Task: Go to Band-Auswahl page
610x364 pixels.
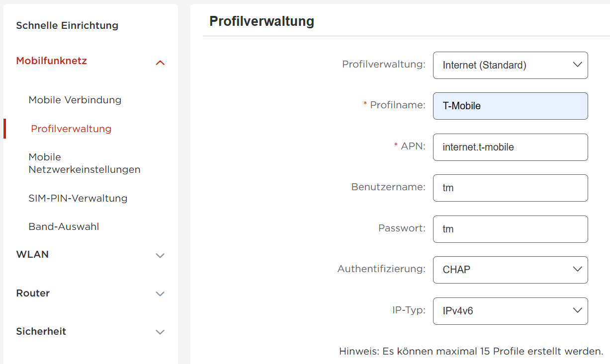Action: coord(64,227)
